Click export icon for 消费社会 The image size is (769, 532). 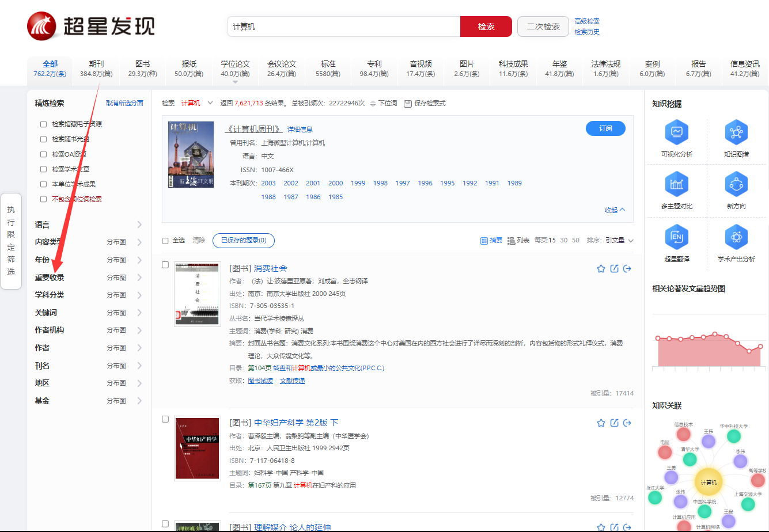point(627,269)
